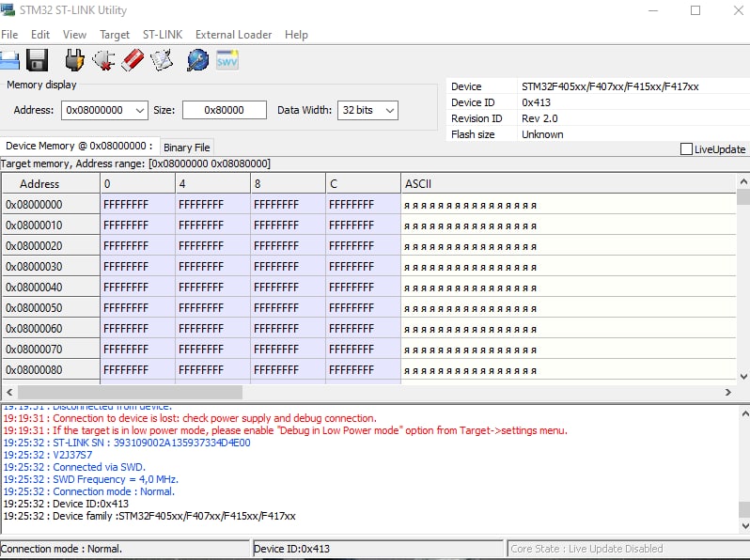The image size is (750, 560).
Task: Click the Connect to target plug icon
Action: click(x=74, y=60)
